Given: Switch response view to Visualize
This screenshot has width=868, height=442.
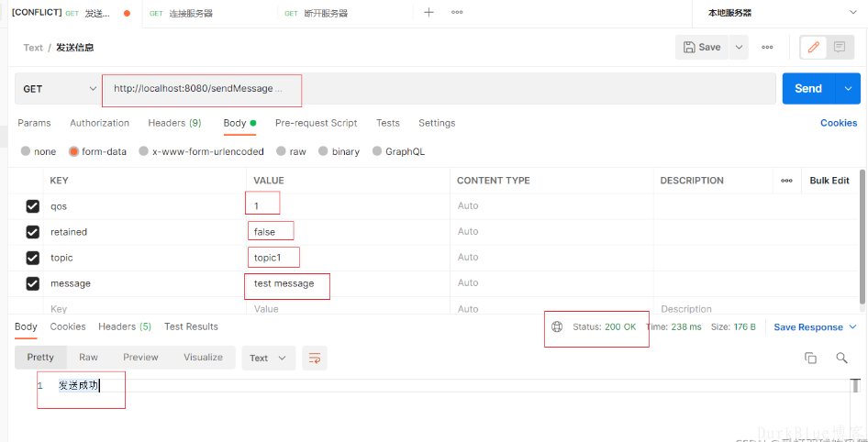Looking at the screenshot, I should tap(203, 358).
